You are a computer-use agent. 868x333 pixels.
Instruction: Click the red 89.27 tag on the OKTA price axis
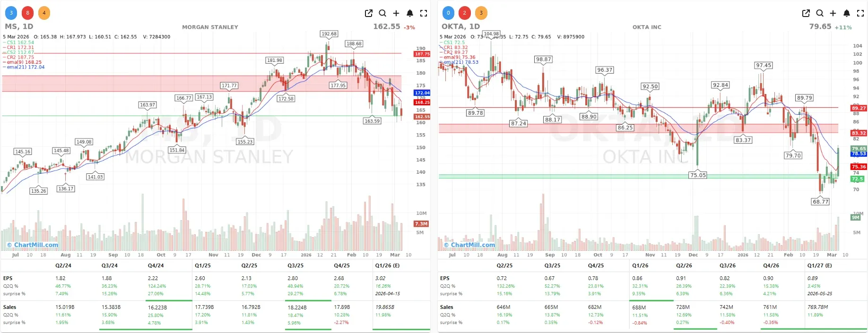(x=859, y=108)
